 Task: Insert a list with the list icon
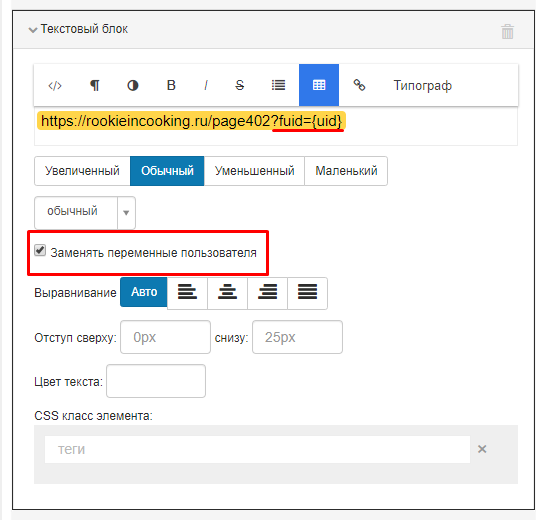(278, 85)
